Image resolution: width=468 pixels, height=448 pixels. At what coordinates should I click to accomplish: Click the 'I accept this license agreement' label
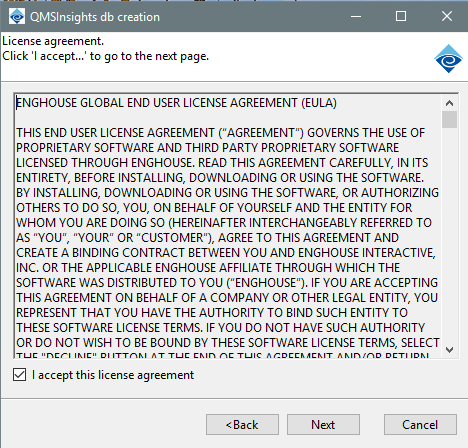pos(113,375)
